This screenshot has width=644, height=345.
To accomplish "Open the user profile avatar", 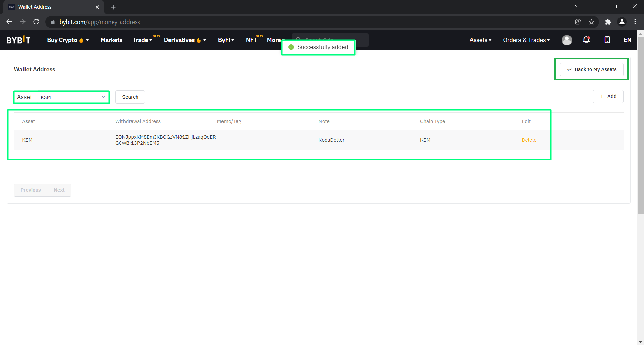I will pos(567,40).
